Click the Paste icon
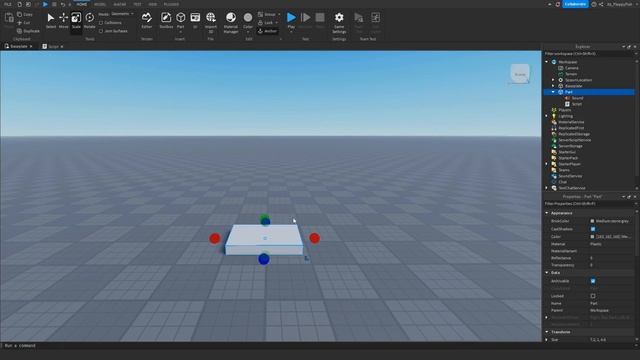This screenshot has width=640, height=360. click(9, 19)
